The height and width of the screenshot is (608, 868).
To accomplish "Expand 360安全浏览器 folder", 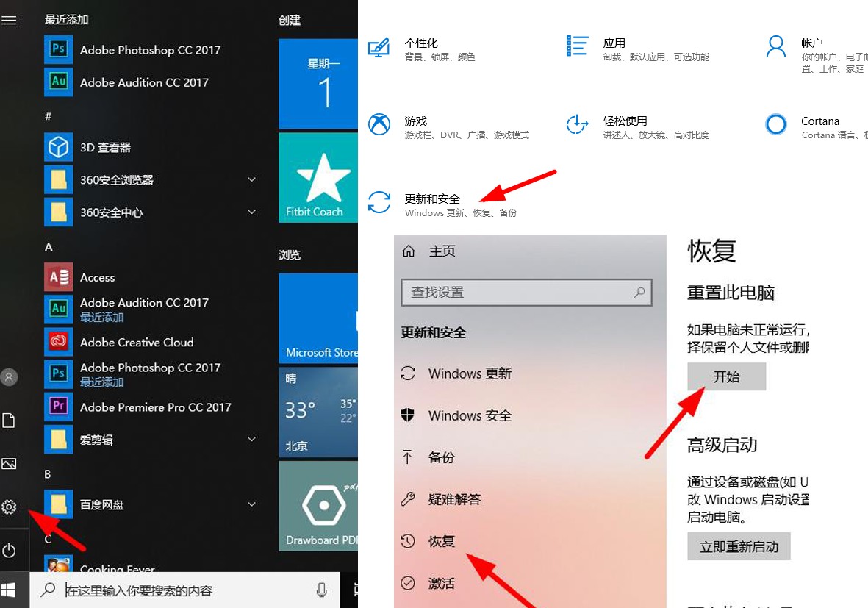I will (x=252, y=179).
